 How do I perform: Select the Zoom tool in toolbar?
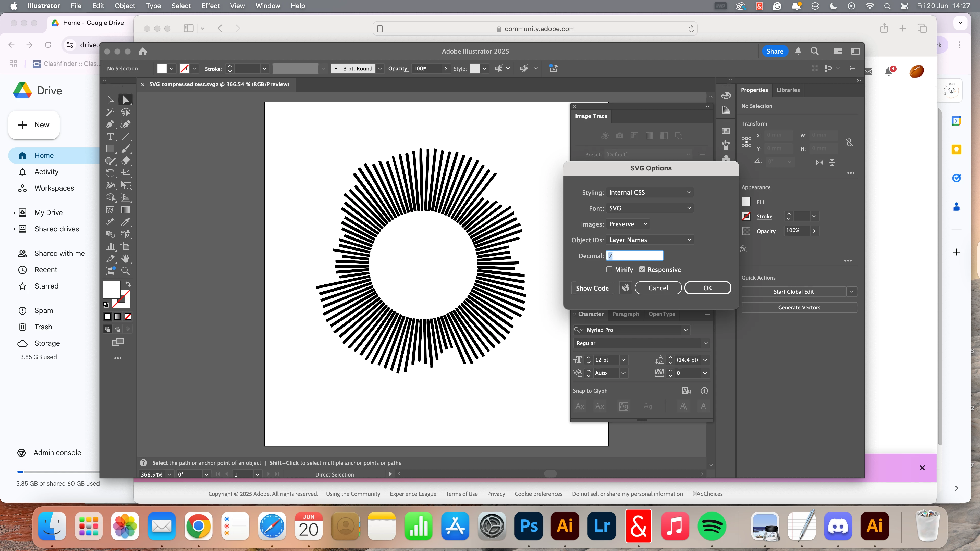pyautogui.click(x=126, y=271)
